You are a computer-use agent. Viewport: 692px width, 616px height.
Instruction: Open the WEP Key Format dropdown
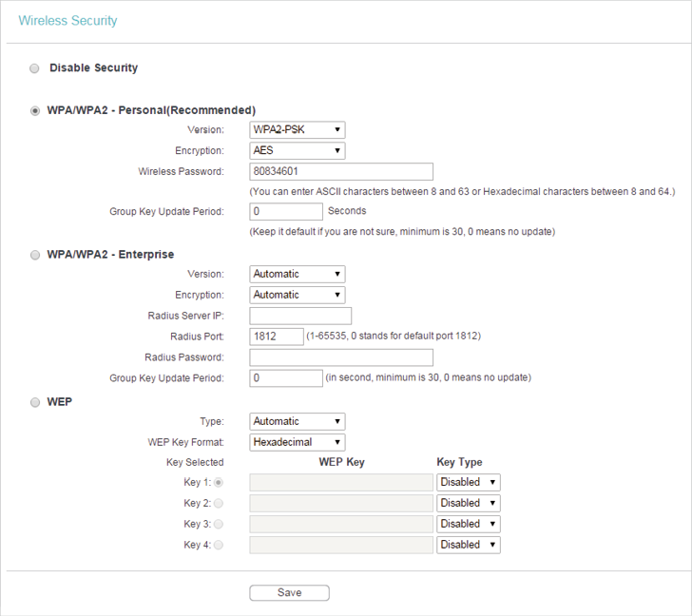[x=297, y=442]
